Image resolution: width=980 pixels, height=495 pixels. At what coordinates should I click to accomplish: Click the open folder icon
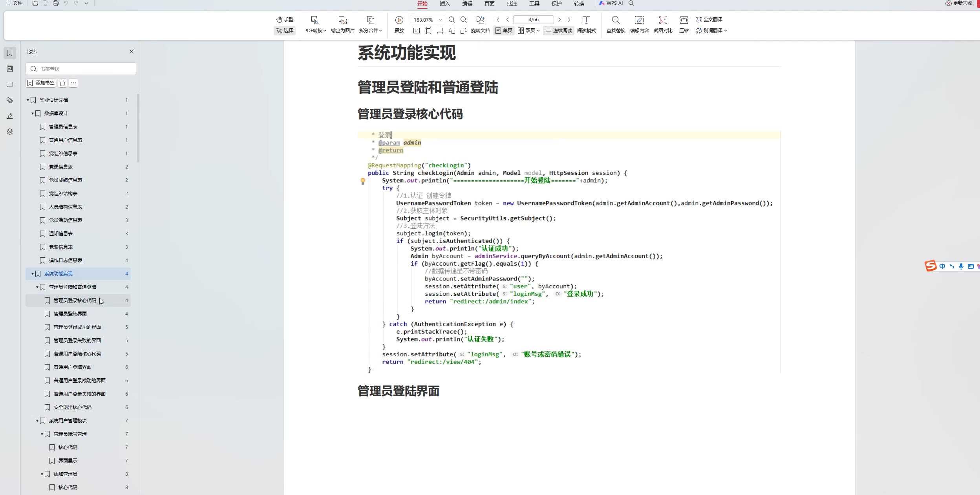coord(35,3)
